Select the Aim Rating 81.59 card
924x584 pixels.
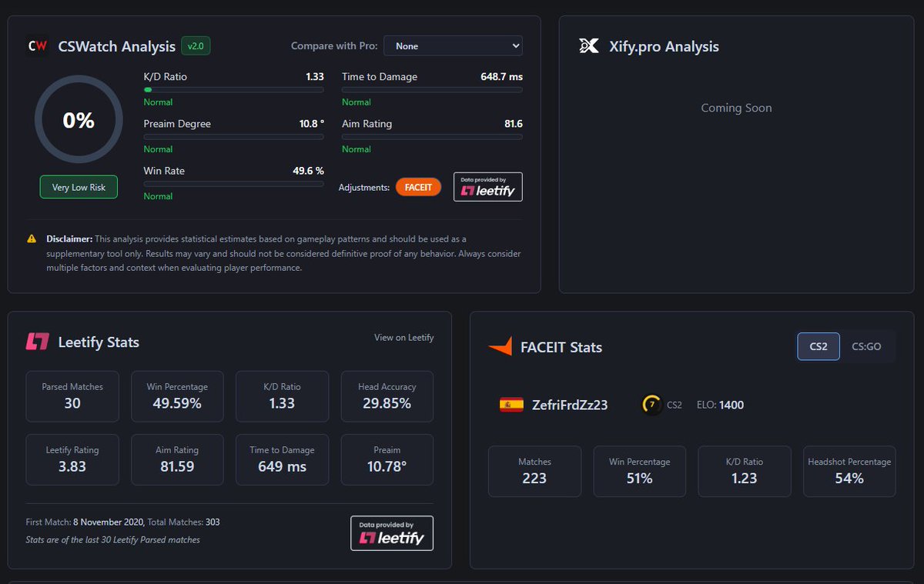coord(177,459)
